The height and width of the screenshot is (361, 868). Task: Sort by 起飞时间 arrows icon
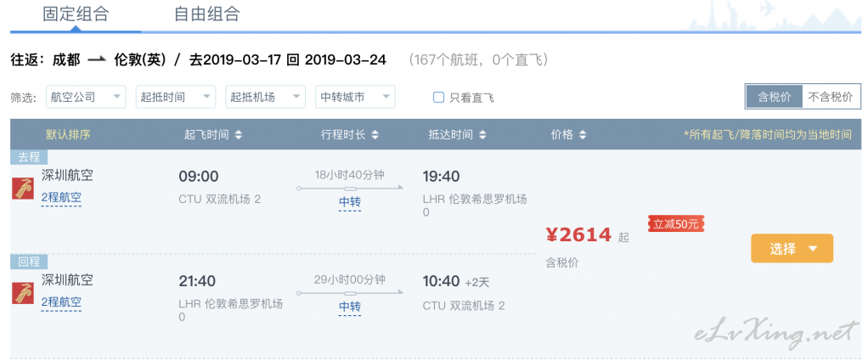(x=238, y=134)
